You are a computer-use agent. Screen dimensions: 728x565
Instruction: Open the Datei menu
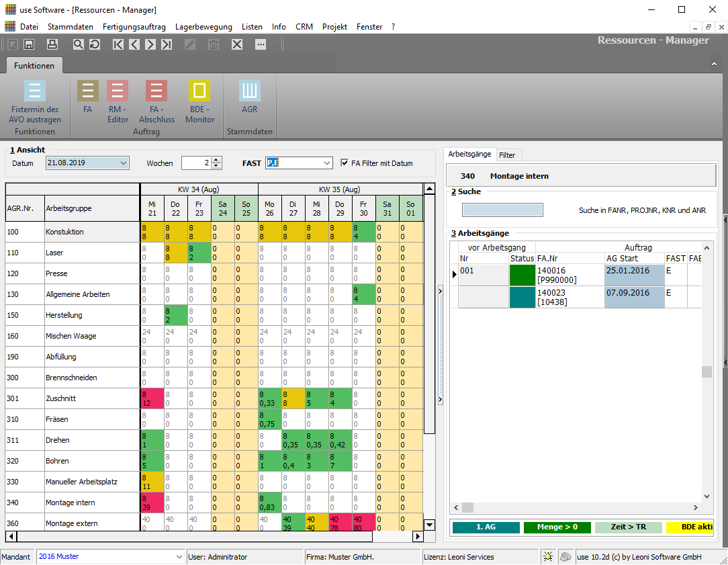click(29, 27)
